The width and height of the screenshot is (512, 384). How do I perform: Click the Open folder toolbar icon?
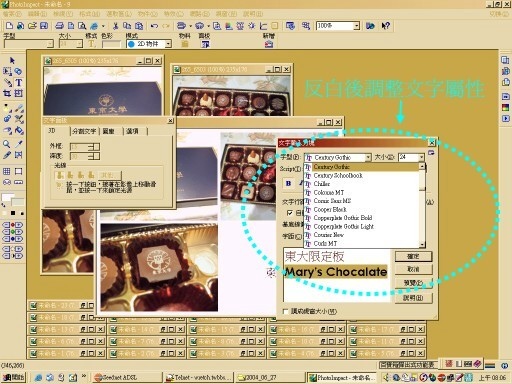coord(32,26)
